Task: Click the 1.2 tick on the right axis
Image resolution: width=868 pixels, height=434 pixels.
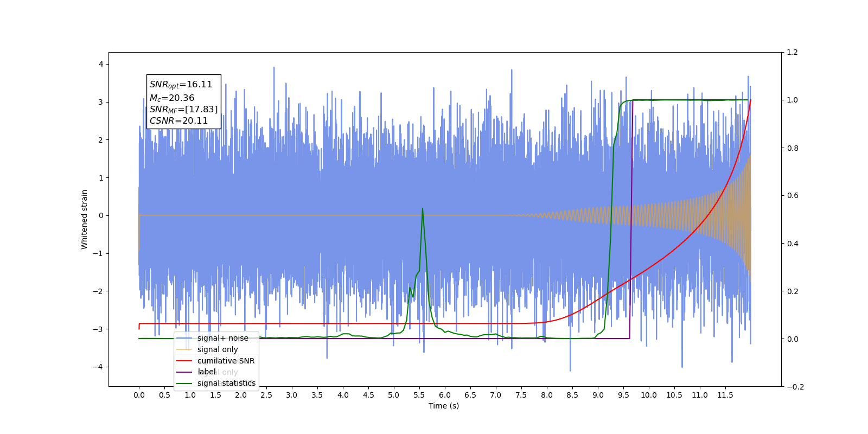Action: [x=792, y=52]
